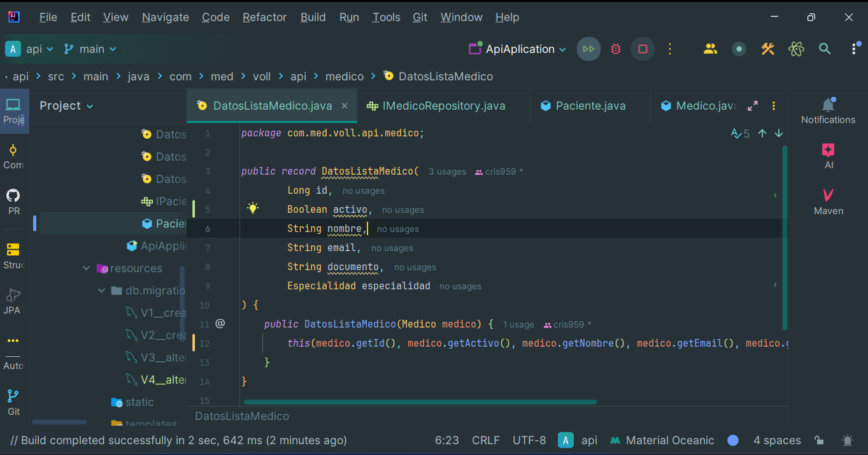Open the Pull Requests (PR) tool window

click(13, 202)
